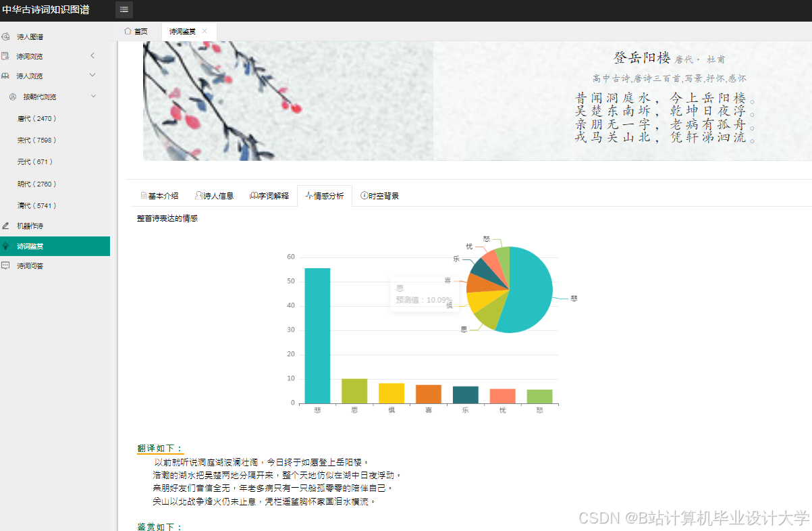Click the home icon on the 首页 tab
Screen dimensions: 812x531
127,30
